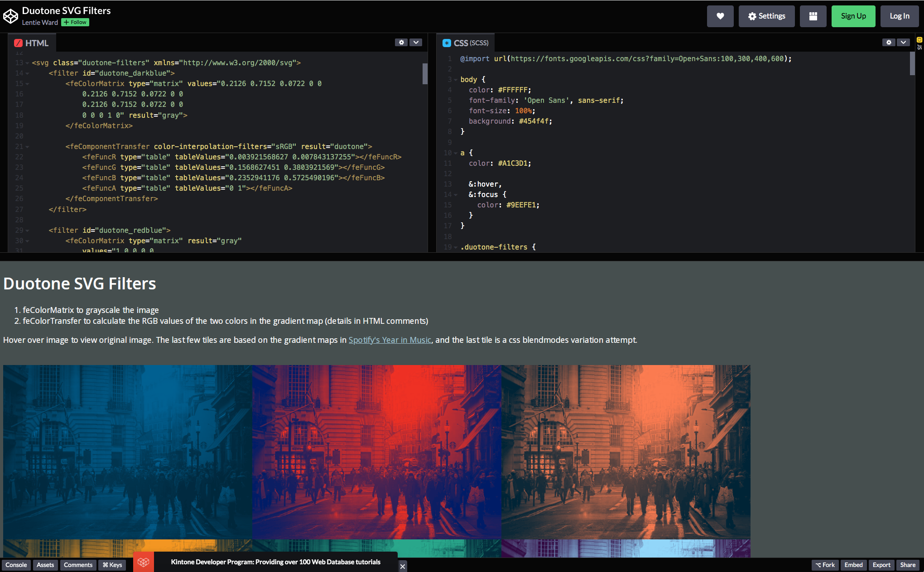924x572 pixels.
Task: Select the CSS (SCSS) editor tab
Action: 466,43
